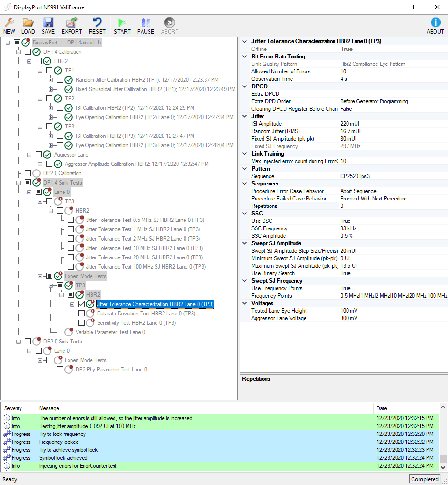
Task: Check the Datarate Deviation Test HBR2 checkbox
Action: [82, 314]
